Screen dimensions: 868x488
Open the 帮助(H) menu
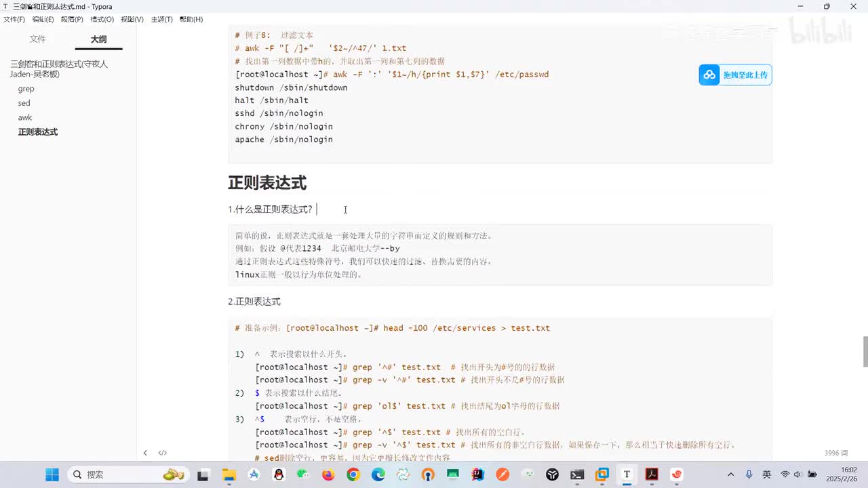point(191,20)
